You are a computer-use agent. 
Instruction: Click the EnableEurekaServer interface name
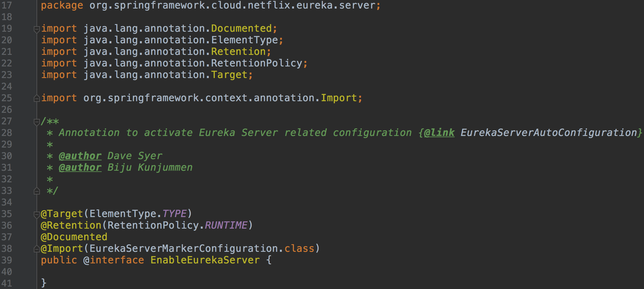pyautogui.click(x=205, y=260)
